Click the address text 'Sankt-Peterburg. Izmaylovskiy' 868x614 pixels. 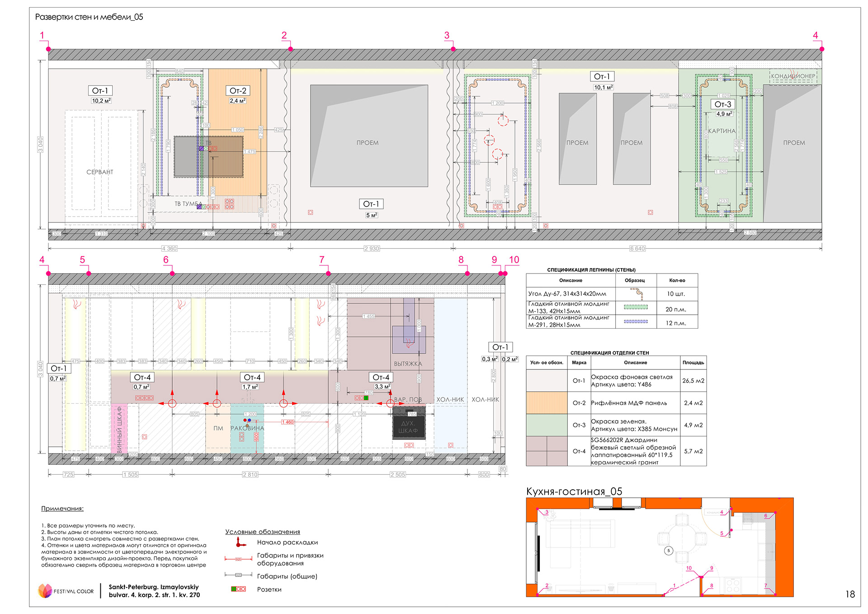[154, 587]
